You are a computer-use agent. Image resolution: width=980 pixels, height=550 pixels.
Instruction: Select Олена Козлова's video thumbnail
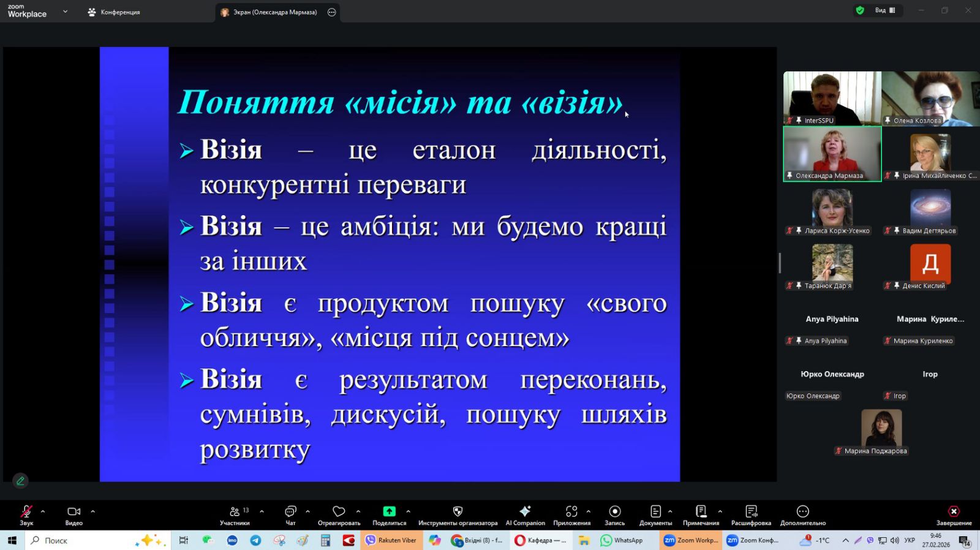click(930, 98)
